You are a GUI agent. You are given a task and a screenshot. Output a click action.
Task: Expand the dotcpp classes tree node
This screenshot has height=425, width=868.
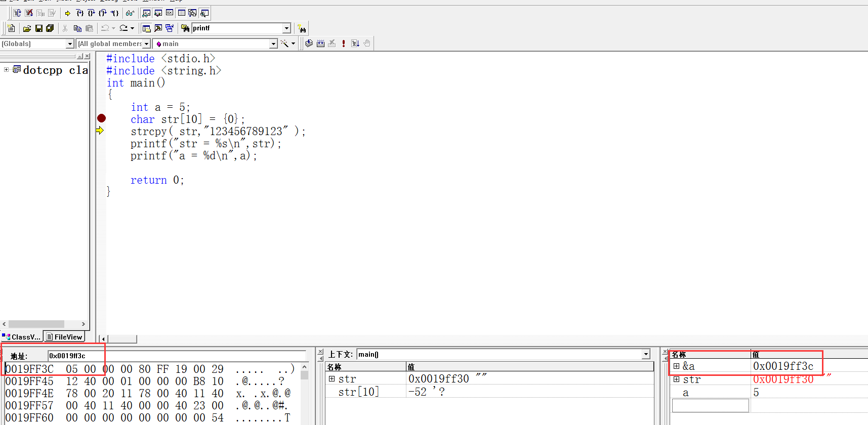(6, 70)
